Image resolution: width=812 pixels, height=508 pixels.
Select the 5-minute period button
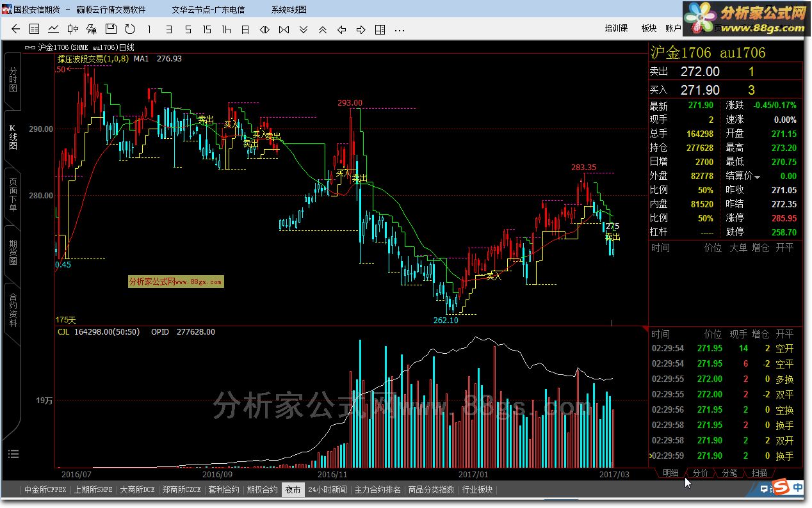[x=188, y=29]
